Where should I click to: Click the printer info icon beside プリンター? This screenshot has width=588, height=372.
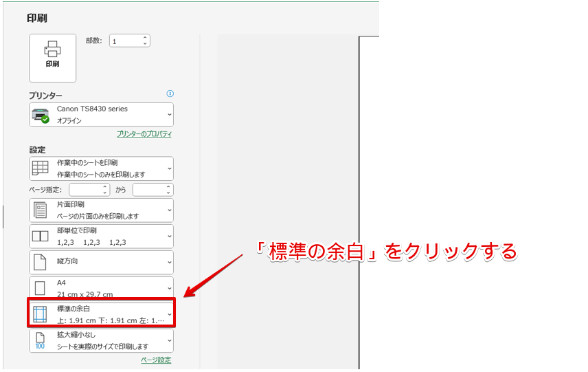(170, 94)
